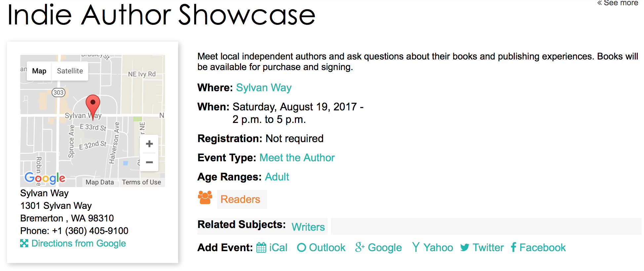Go back with See more link
This screenshot has height=271, width=644.
tap(617, 3)
